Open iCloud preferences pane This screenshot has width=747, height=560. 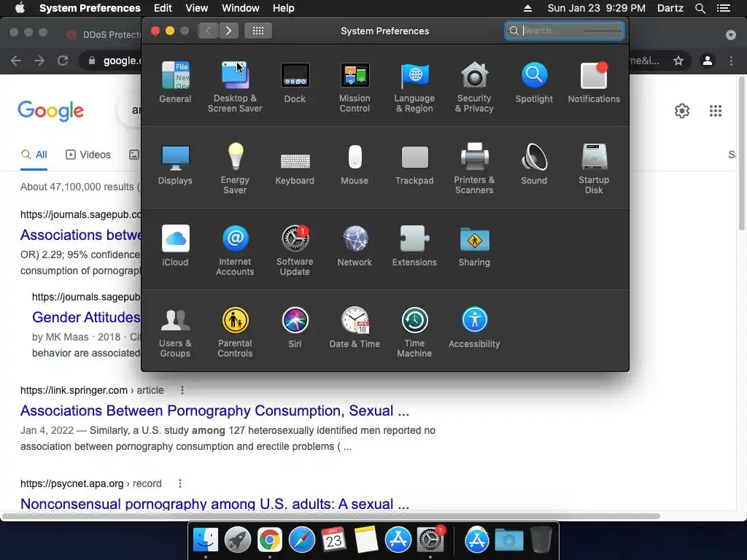coord(175,246)
